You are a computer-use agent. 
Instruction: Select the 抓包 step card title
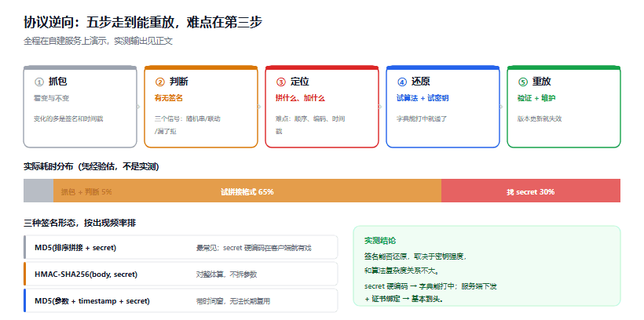click(57, 82)
